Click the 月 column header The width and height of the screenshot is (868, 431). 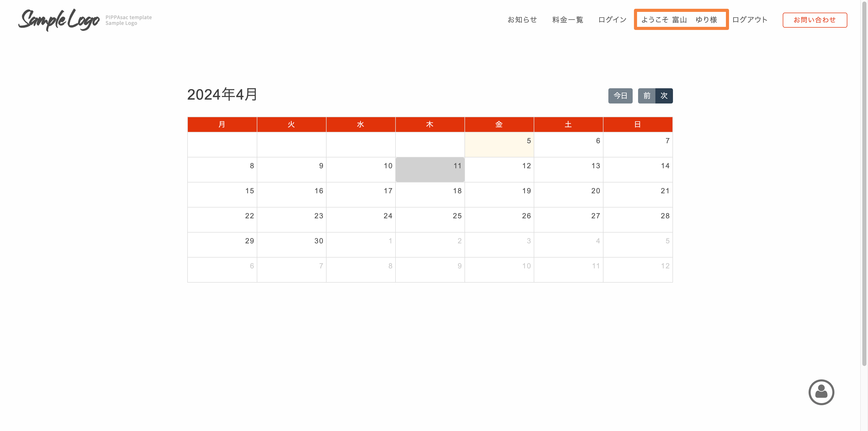[222, 124]
